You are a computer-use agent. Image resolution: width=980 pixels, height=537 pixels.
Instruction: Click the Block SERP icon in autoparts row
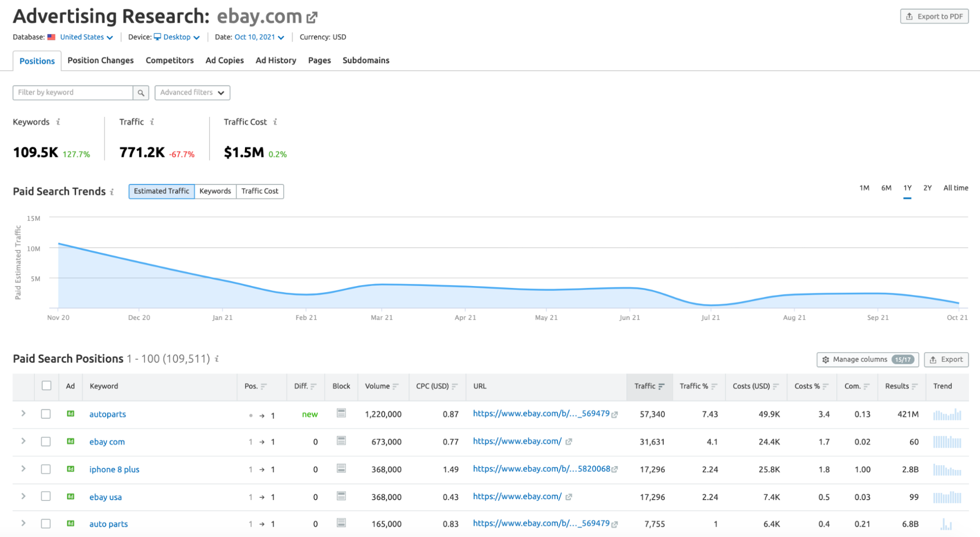341,413
